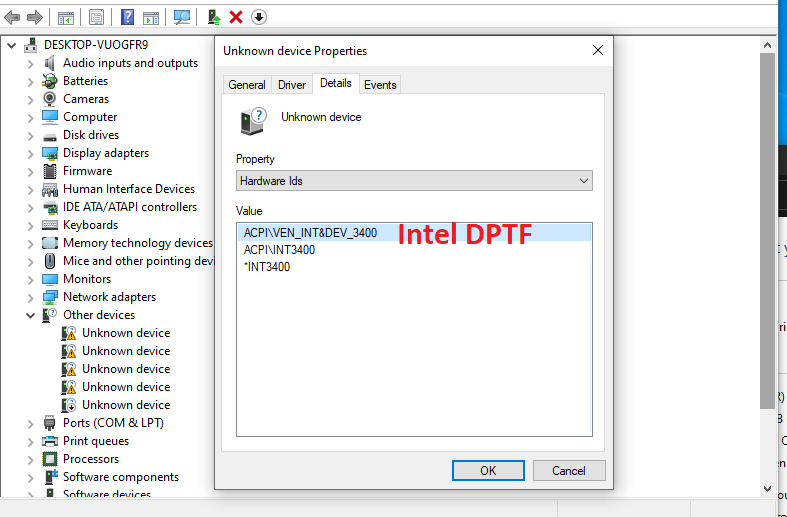Select the Monitors category icon
Image resolution: width=787 pixels, height=517 pixels.
click(50, 279)
